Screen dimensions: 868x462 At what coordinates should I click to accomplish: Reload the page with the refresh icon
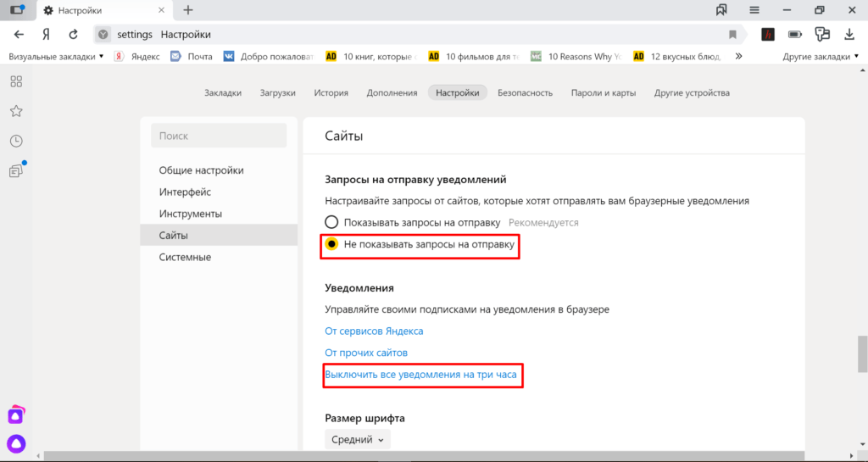[x=73, y=34]
